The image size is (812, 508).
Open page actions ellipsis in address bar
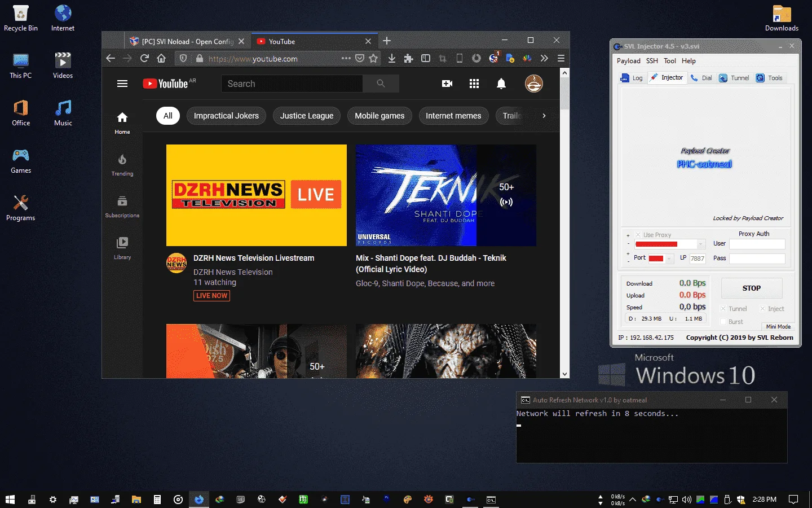tap(346, 58)
